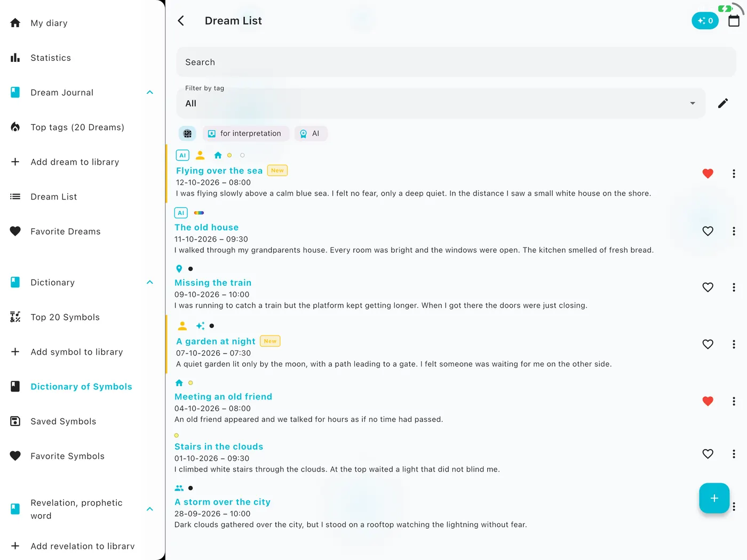Filter dreams with the AI chip
This screenshot has width=747, height=560.
(x=311, y=133)
